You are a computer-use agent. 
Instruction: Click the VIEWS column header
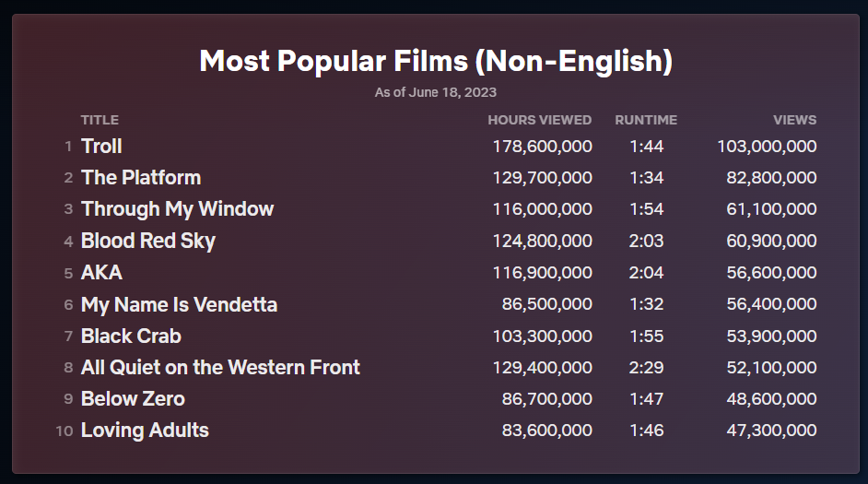pyautogui.click(x=794, y=120)
